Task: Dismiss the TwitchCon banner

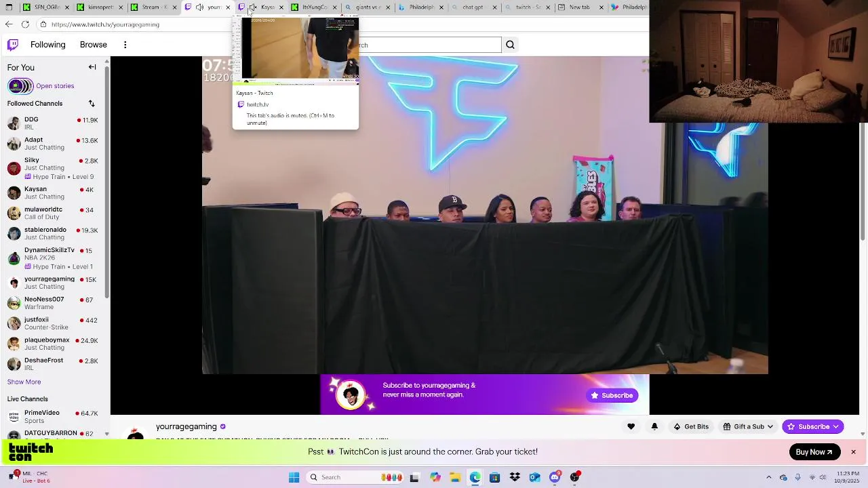Action: click(x=853, y=452)
